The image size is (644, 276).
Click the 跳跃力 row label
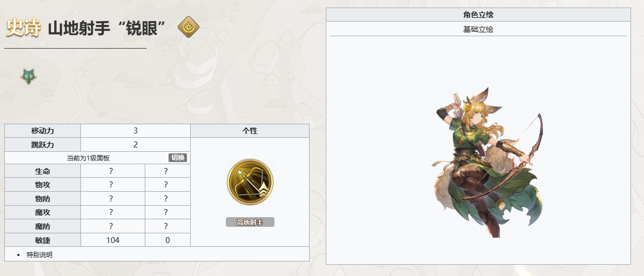43,145
